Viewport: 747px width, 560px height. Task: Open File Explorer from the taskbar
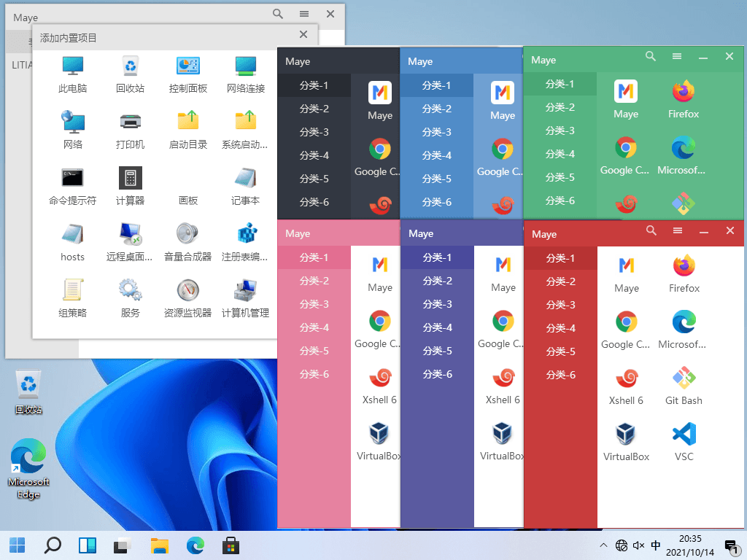coord(160,545)
